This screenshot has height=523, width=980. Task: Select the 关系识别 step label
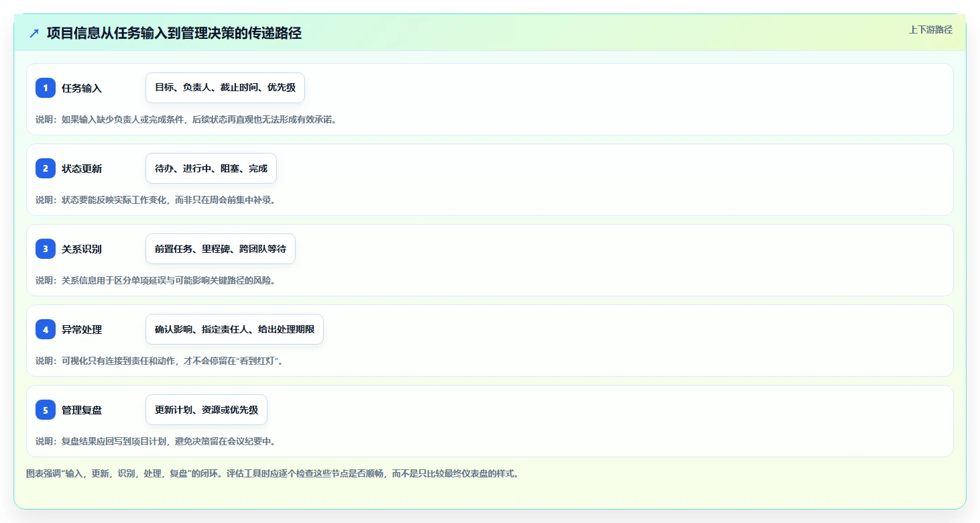pos(82,249)
